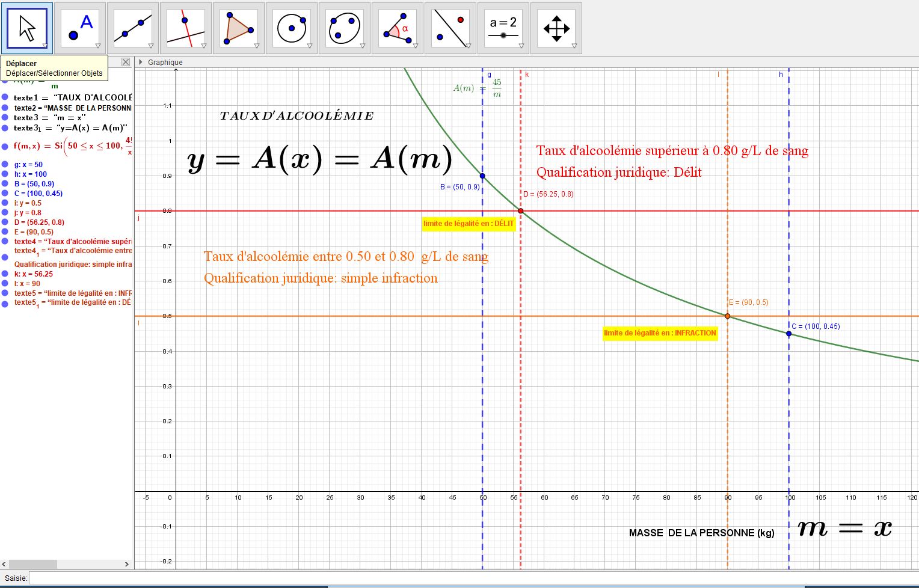The image size is (919, 588).
Task: Select the Point tool
Action: (x=80, y=28)
